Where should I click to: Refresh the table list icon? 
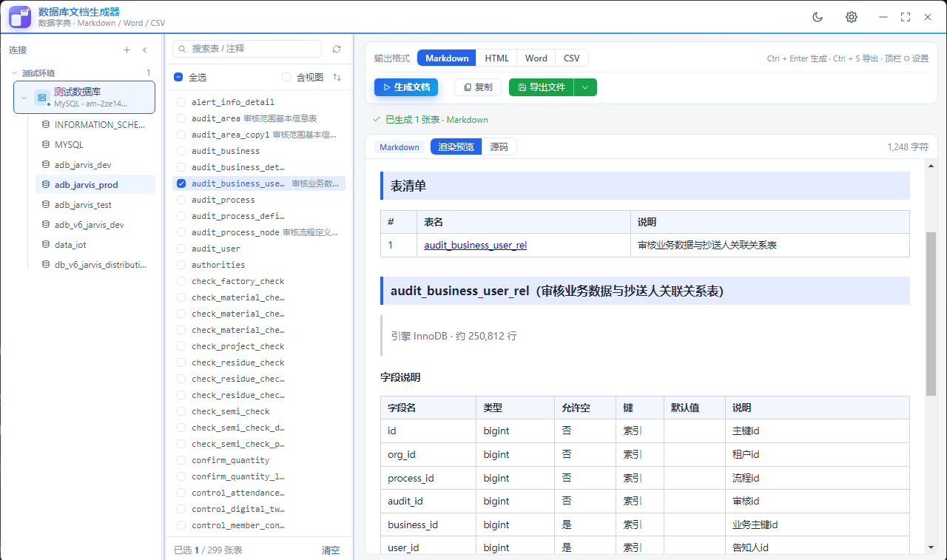pos(337,49)
